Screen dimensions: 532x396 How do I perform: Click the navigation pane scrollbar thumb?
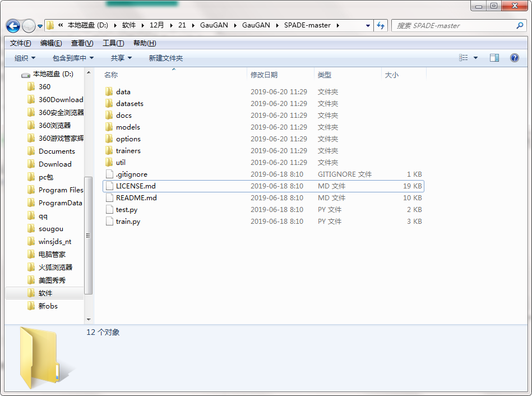(89, 236)
